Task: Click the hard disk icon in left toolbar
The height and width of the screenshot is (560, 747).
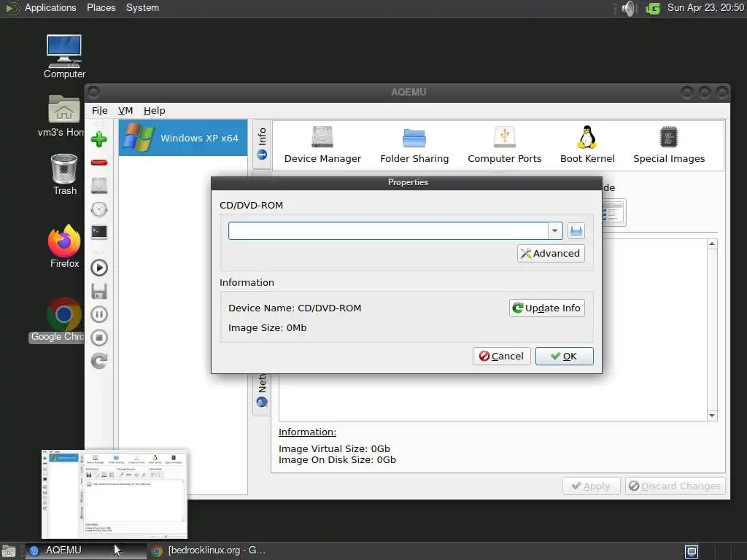Action: 99,185
